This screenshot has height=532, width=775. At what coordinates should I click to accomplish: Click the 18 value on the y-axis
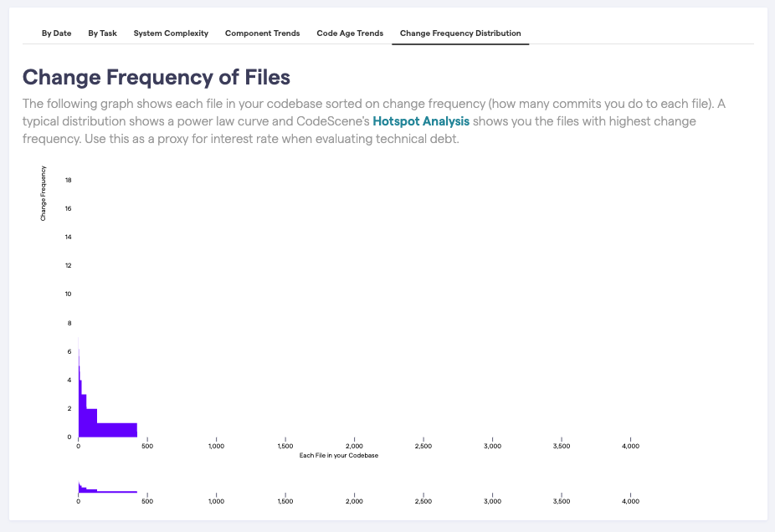(67, 180)
